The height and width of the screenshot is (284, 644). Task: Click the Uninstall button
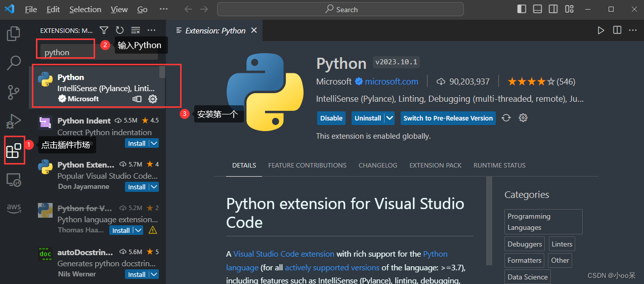368,118
